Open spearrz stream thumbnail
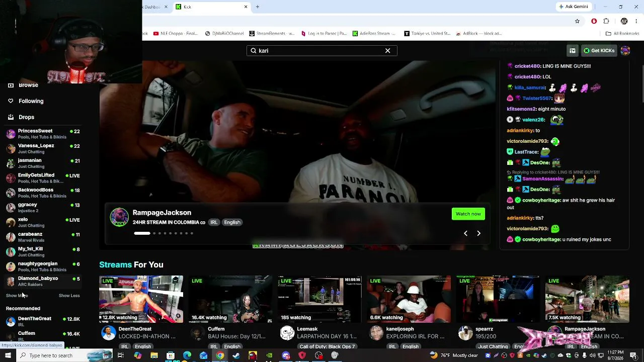 pyautogui.click(x=498, y=299)
